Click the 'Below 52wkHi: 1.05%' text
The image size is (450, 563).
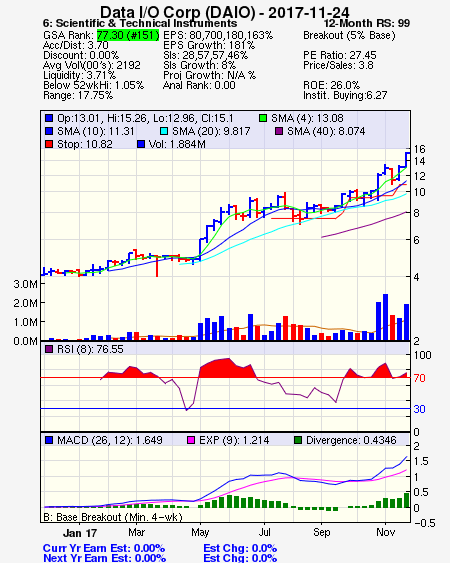point(93,85)
